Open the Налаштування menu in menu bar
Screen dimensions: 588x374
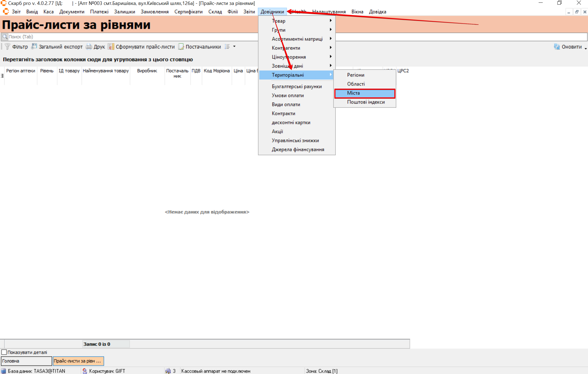pyautogui.click(x=329, y=12)
